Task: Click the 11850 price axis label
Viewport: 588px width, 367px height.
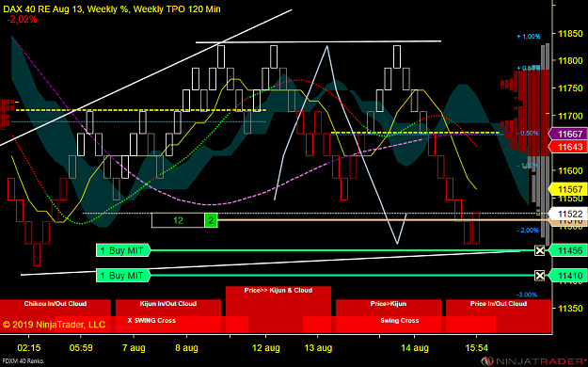Action: click(x=570, y=33)
